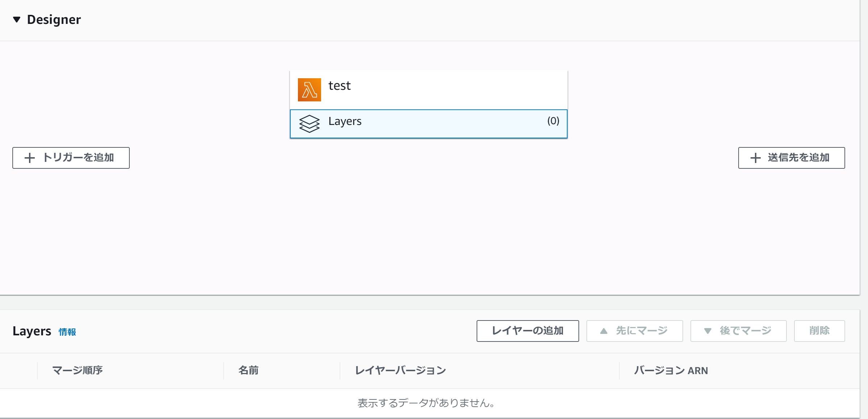Click the 名前 column header

click(249, 370)
